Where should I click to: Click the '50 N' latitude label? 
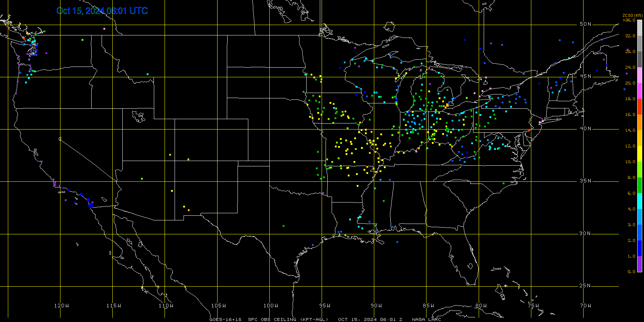(586, 24)
